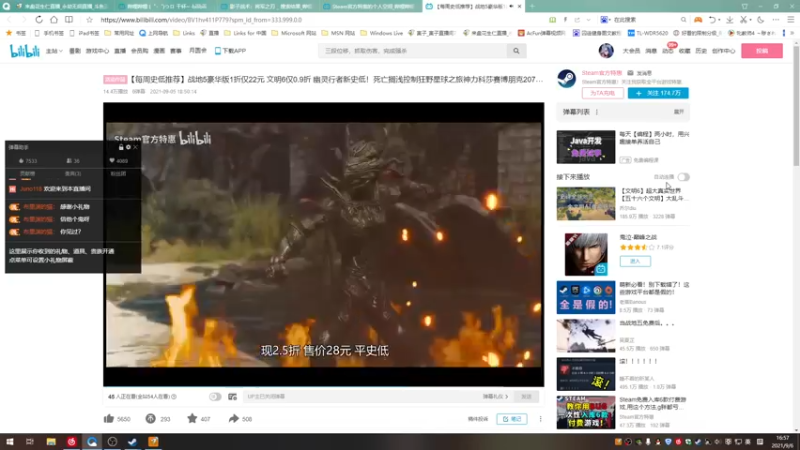
Task: Click 为TA充电 button
Action: [603, 93]
